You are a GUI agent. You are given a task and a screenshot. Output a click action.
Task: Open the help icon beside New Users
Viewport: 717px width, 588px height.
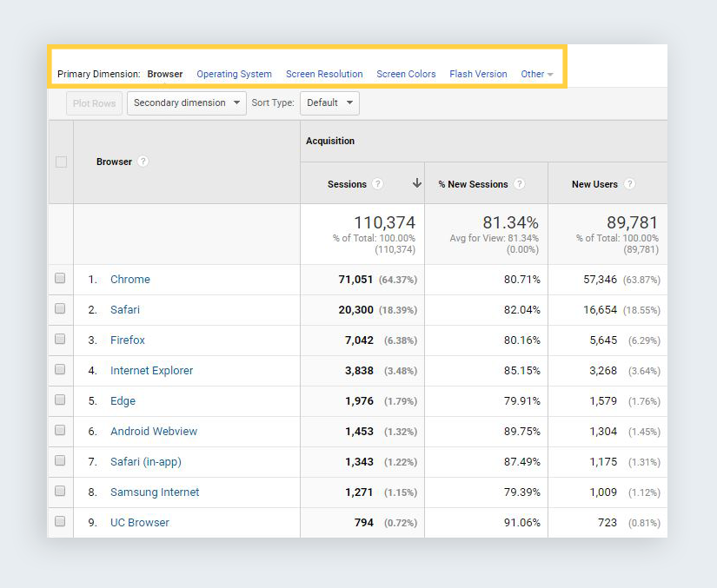629,183
